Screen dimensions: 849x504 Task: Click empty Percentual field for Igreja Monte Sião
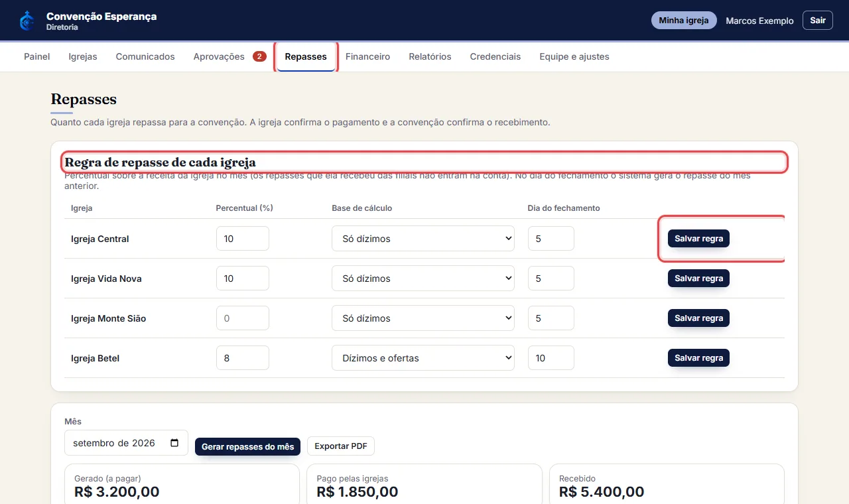(x=243, y=318)
